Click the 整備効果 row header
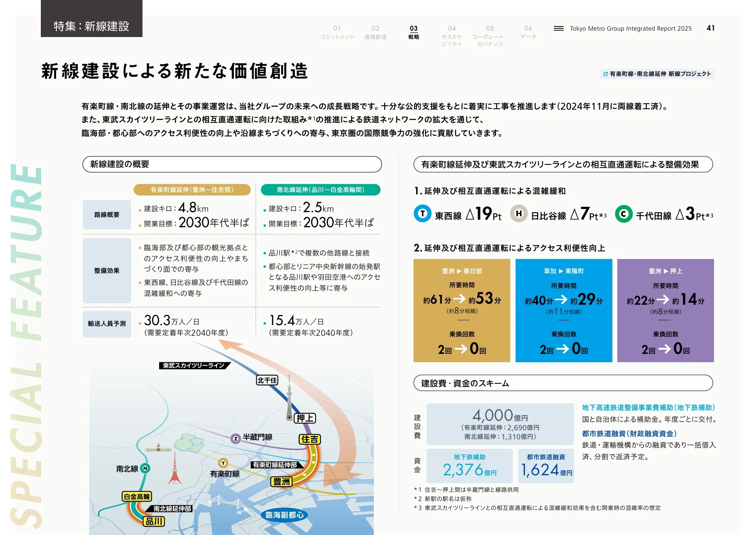This screenshot has height=535, width=756. click(x=107, y=271)
